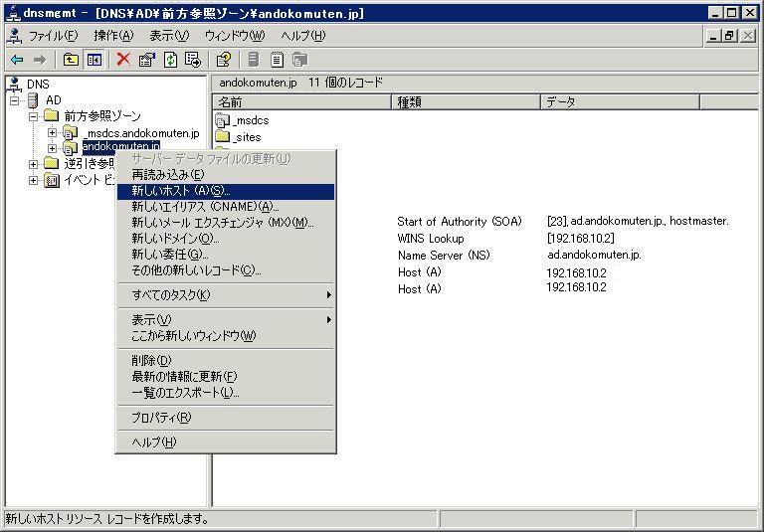Screen dimensions: 764x532
Task: Click the データ column header
Action: click(619, 102)
